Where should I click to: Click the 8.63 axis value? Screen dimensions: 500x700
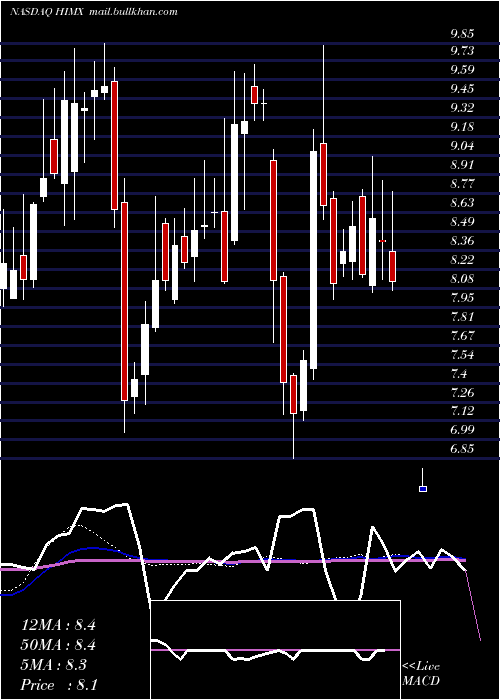(462, 203)
